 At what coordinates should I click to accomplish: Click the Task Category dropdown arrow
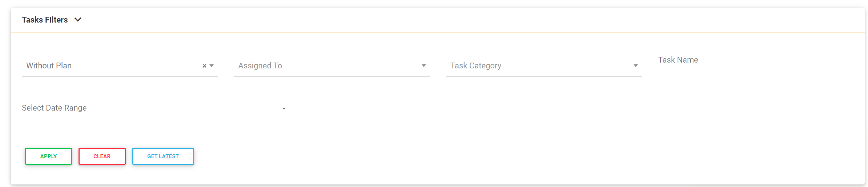click(x=635, y=66)
